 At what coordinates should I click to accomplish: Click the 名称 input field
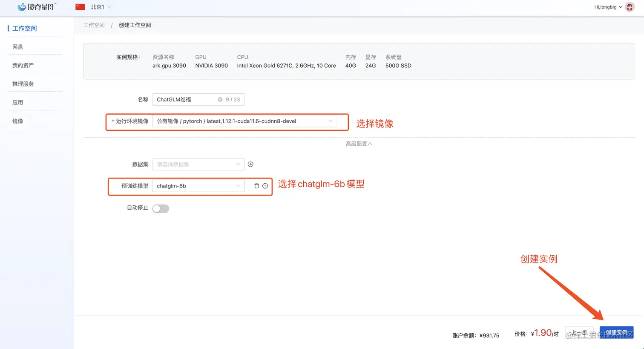tap(198, 100)
